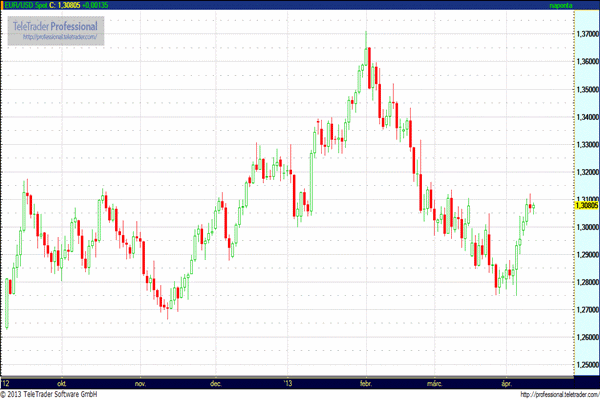Image resolution: width=600 pixels, height=400 pixels.
Task: Jump to febr. on the time axis
Action: pyautogui.click(x=365, y=383)
